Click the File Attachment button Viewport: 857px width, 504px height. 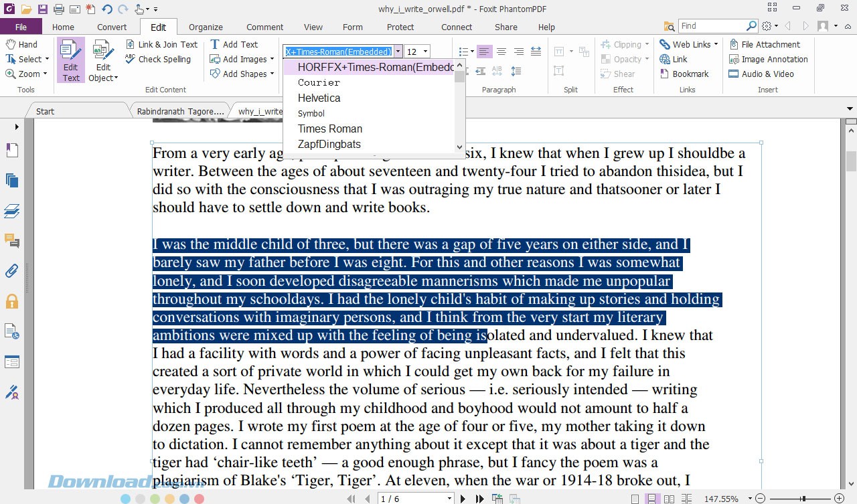[764, 44]
